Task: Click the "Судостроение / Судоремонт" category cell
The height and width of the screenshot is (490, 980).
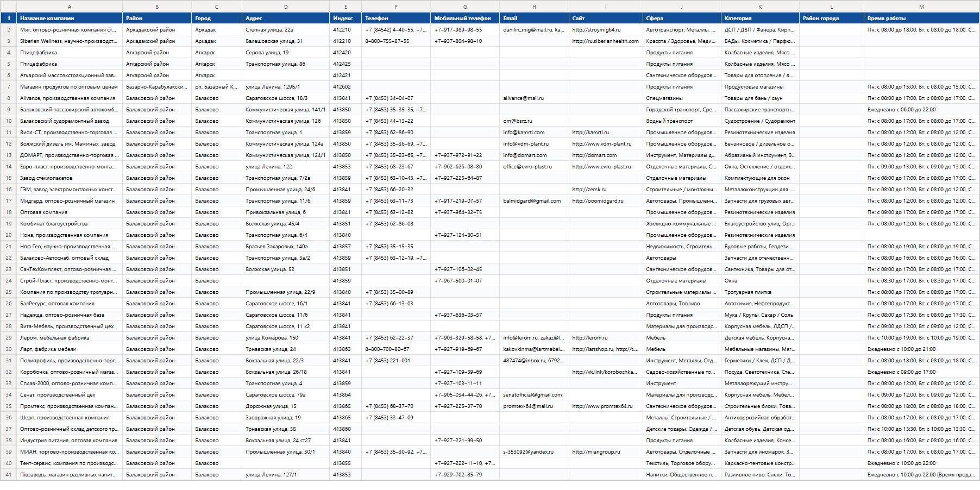Action: 760,121
